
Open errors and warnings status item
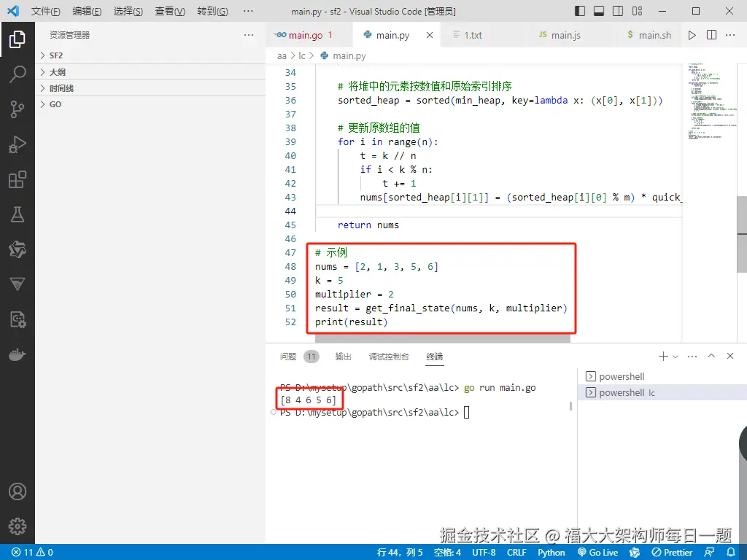[x=32, y=552]
